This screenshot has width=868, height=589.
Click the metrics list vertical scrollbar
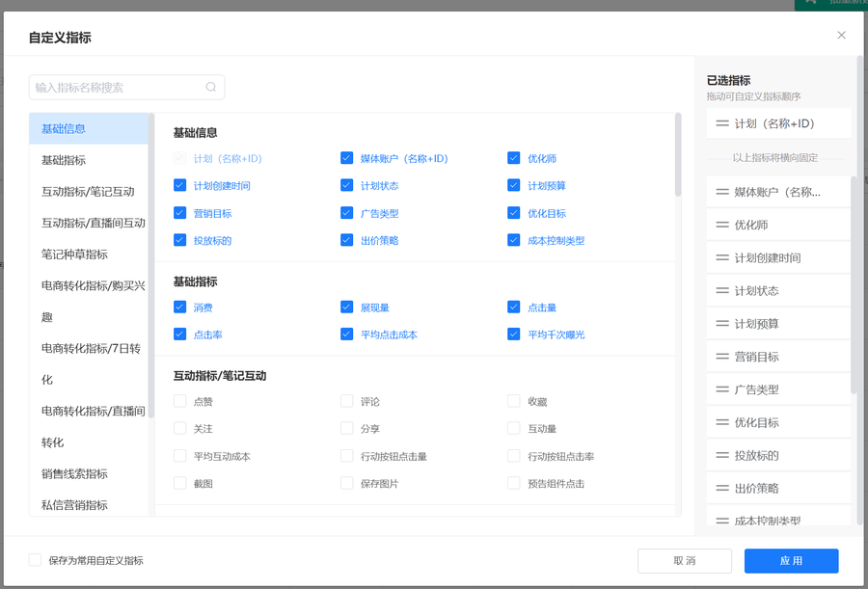click(677, 156)
